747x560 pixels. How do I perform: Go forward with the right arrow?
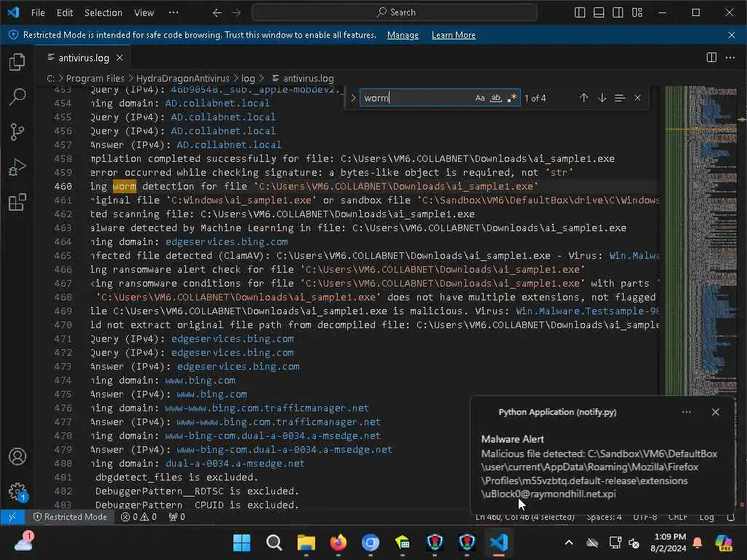click(x=236, y=13)
